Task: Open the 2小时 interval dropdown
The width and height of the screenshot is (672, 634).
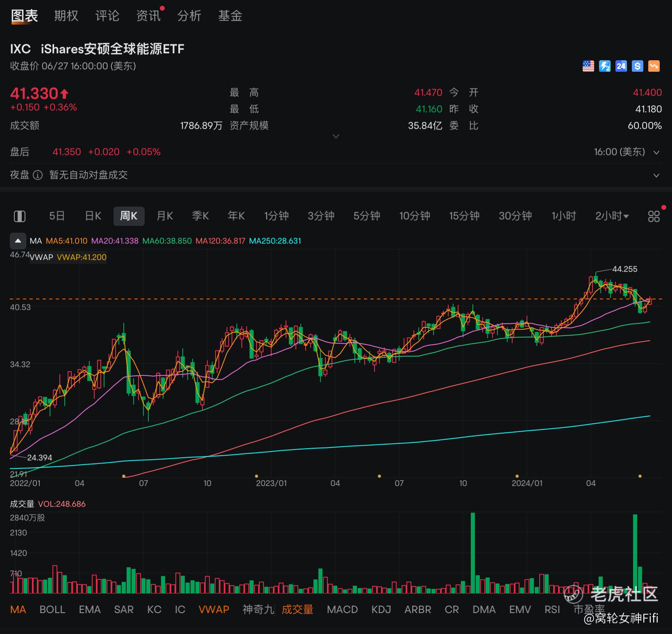Action: pos(612,216)
